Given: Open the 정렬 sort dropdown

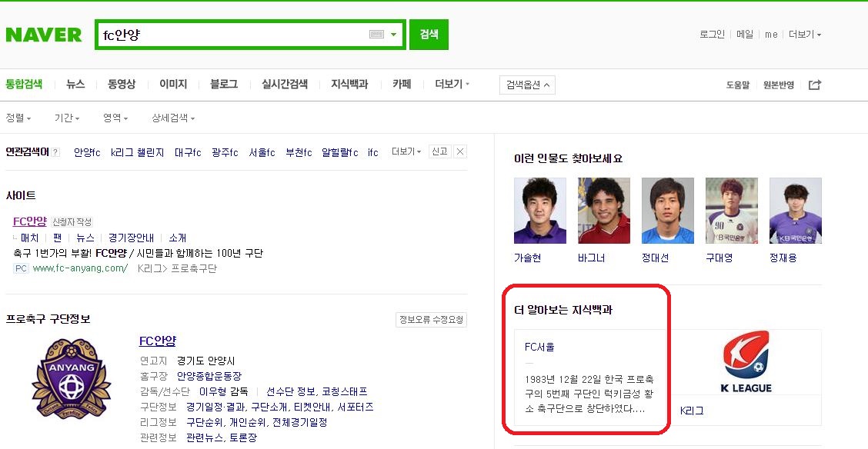Looking at the screenshot, I should pyautogui.click(x=18, y=118).
